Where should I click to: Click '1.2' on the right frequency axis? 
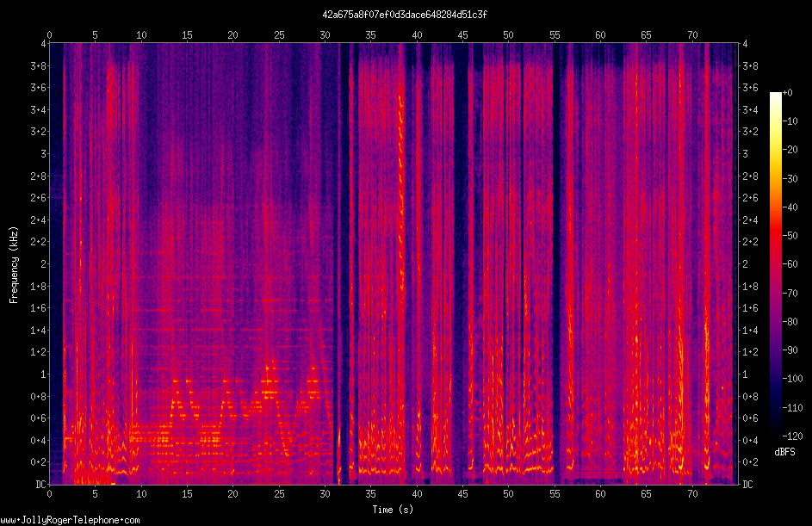[x=750, y=352]
